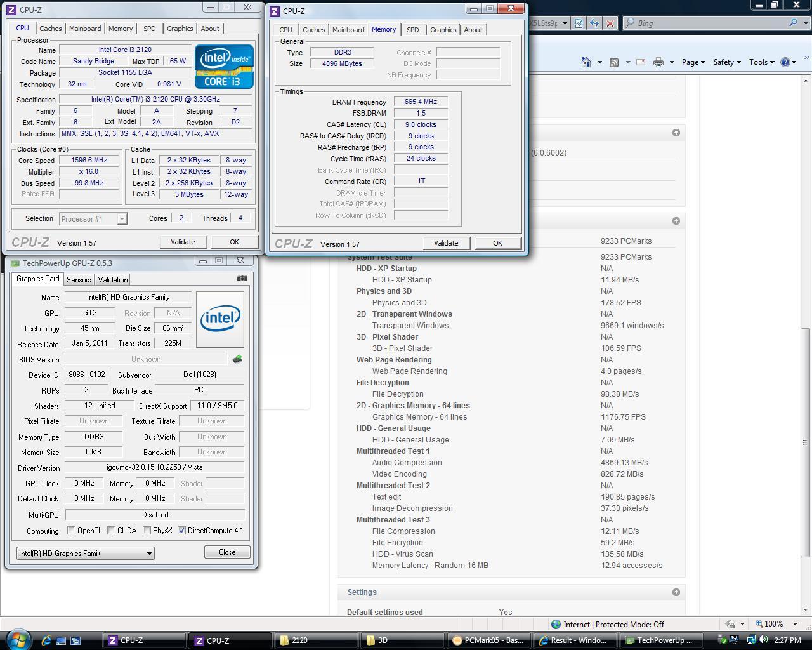
Task: Uncheck the DirectCompute 4.1 checkbox
Action: point(182,531)
